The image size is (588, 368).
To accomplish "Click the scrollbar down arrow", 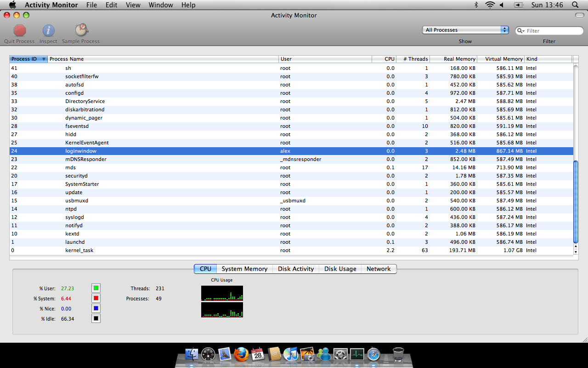I will 576,252.
